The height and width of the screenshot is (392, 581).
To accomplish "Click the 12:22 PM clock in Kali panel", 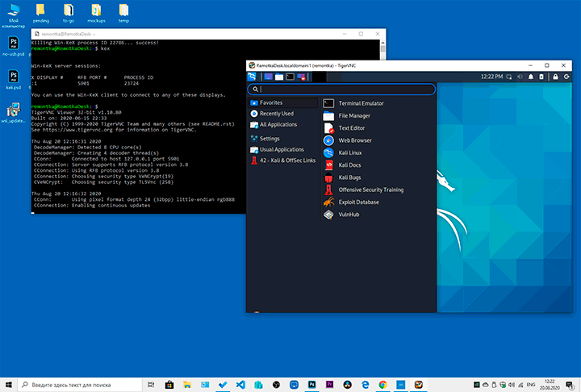I will (x=491, y=77).
